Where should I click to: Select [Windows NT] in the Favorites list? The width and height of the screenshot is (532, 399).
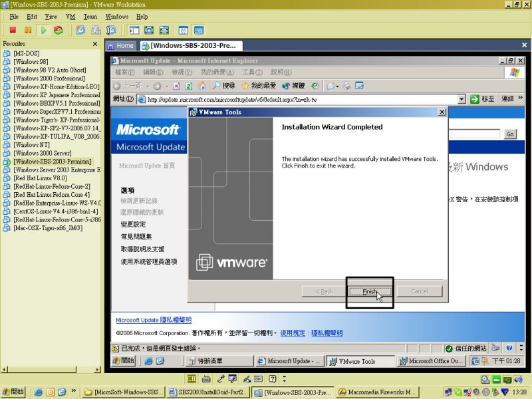(31, 145)
